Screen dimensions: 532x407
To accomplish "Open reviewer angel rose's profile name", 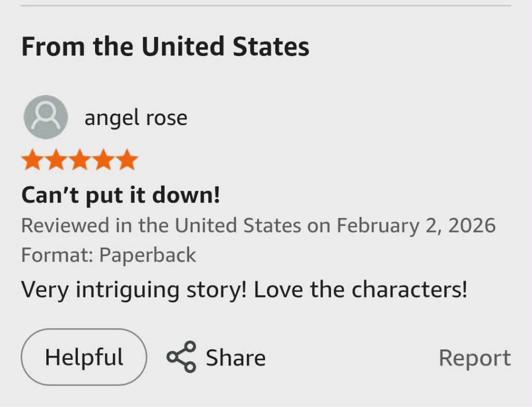I will pos(136,118).
